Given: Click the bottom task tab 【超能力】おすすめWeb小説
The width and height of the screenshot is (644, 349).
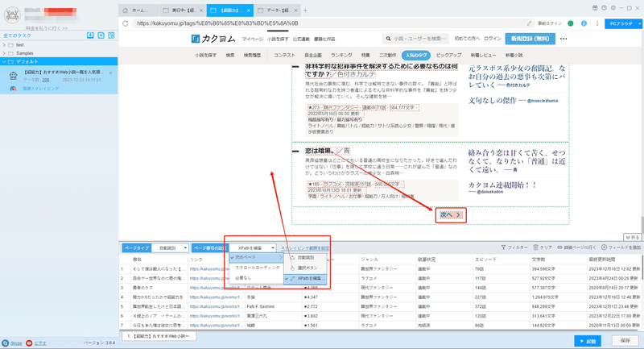Looking at the screenshot, I should [x=159, y=336].
